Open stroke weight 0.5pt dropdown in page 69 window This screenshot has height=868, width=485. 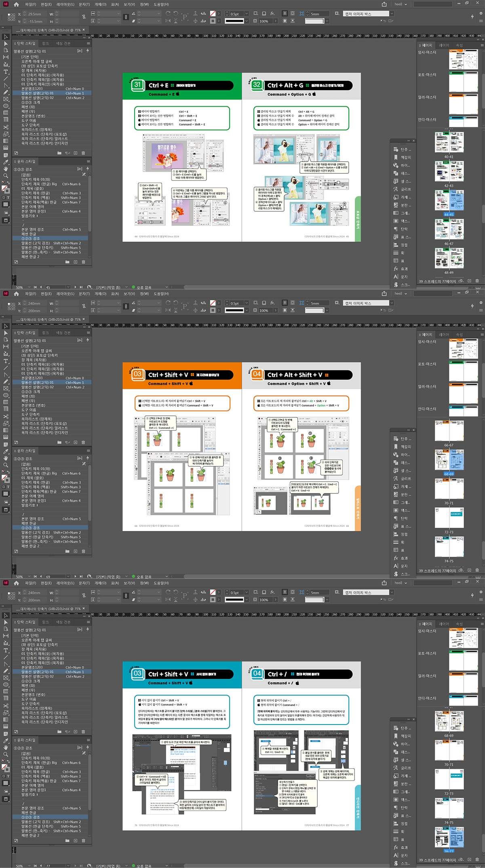(x=246, y=303)
